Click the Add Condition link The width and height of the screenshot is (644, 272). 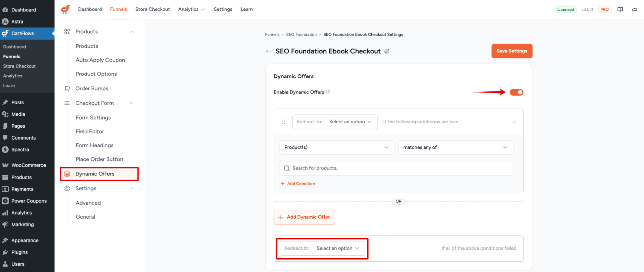[298, 184]
